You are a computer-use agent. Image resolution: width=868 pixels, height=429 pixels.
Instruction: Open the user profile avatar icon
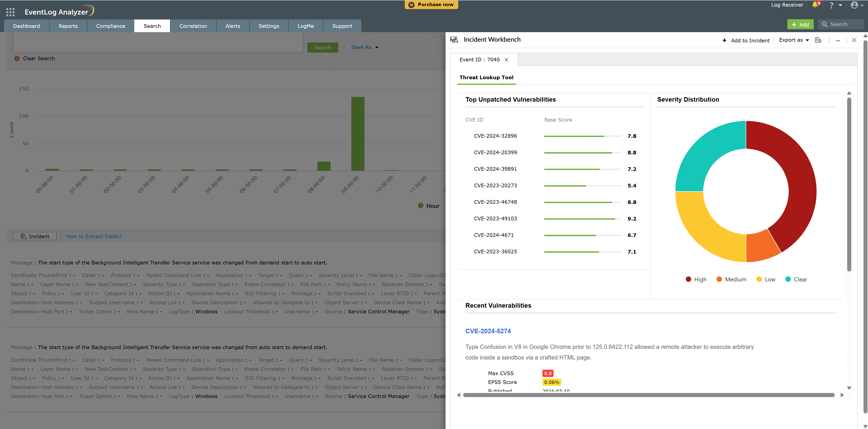(x=854, y=5)
